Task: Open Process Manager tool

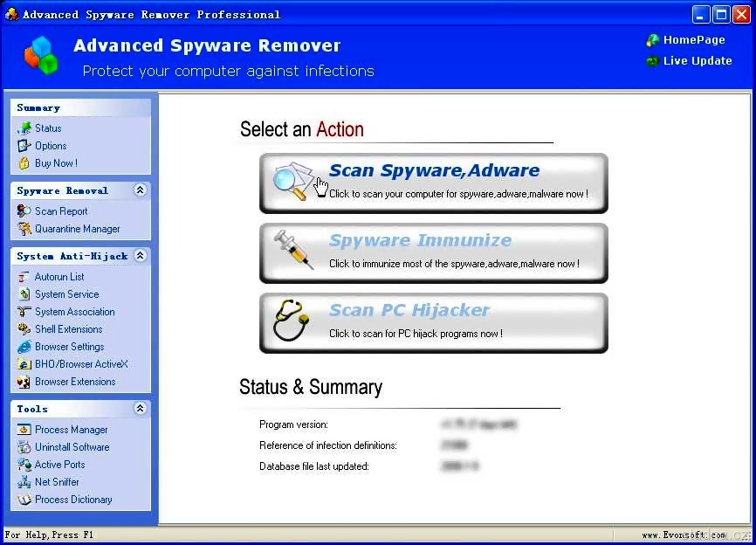Action: (x=72, y=429)
